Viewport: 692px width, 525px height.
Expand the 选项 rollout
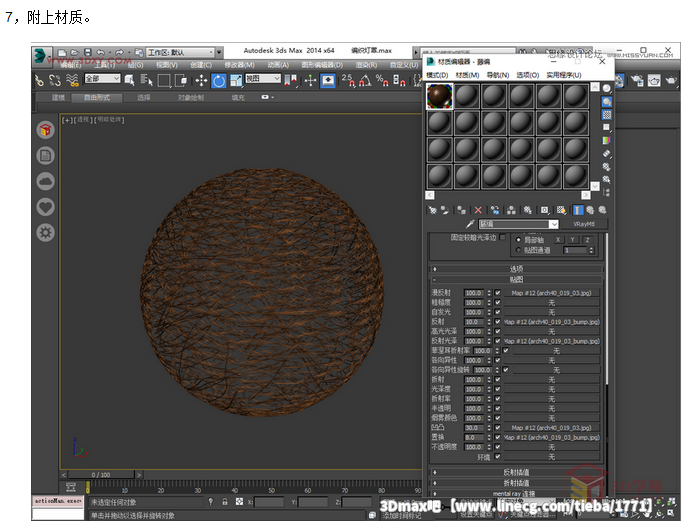(x=516, y=269)
